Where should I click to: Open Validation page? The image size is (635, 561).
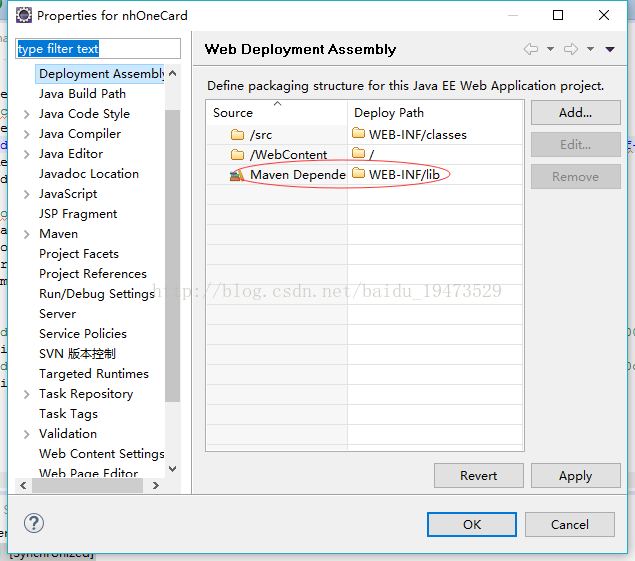click(x=68, y=434)
